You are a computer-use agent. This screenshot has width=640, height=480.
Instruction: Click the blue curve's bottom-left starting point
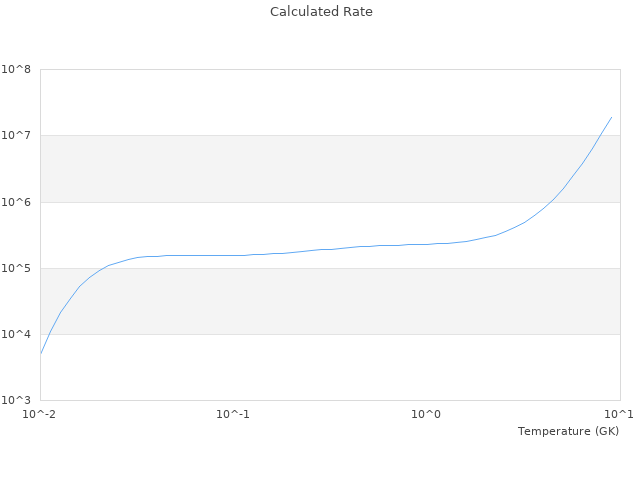41,353
